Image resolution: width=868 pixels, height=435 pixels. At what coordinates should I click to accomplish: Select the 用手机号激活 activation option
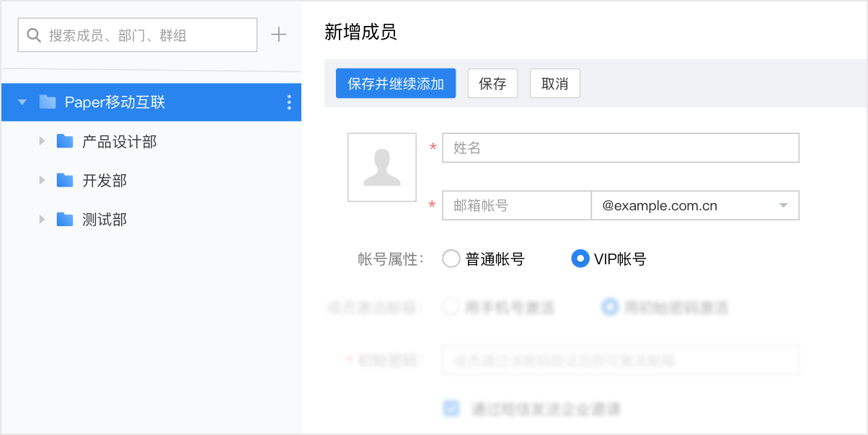pos(451,307)
